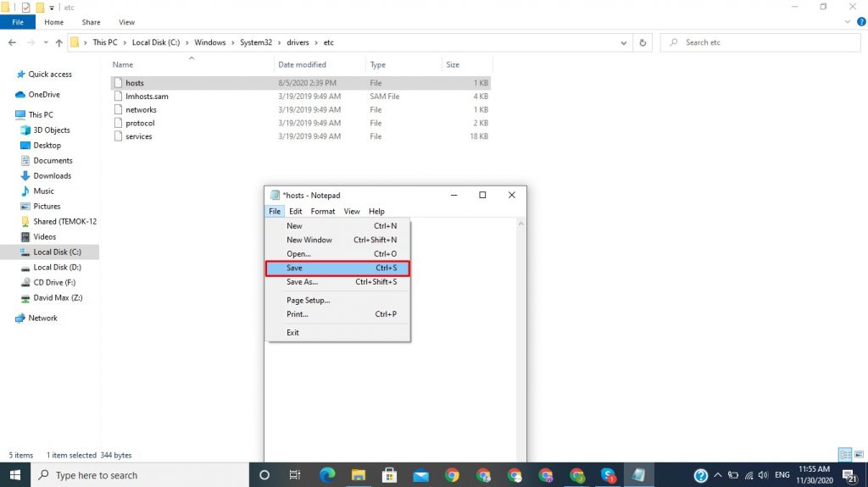Launch Microsoft Store from the taskbar
This screenshot has width=868, height=487.
point(389,475)
